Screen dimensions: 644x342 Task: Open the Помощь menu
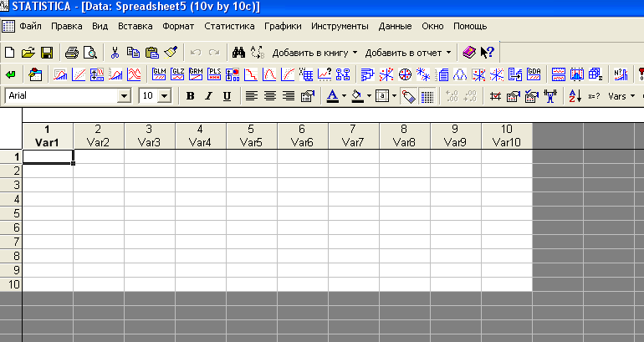point(470,26)
